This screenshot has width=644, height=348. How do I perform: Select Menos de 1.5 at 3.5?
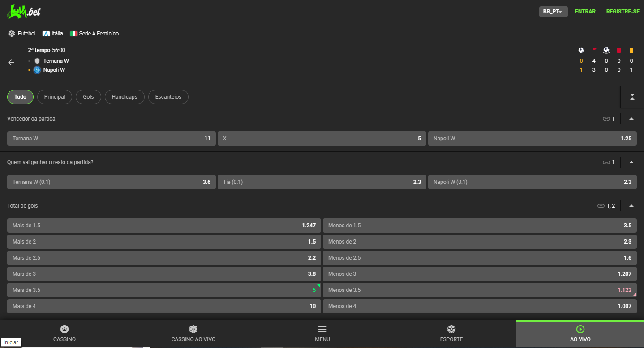point(480,226)
